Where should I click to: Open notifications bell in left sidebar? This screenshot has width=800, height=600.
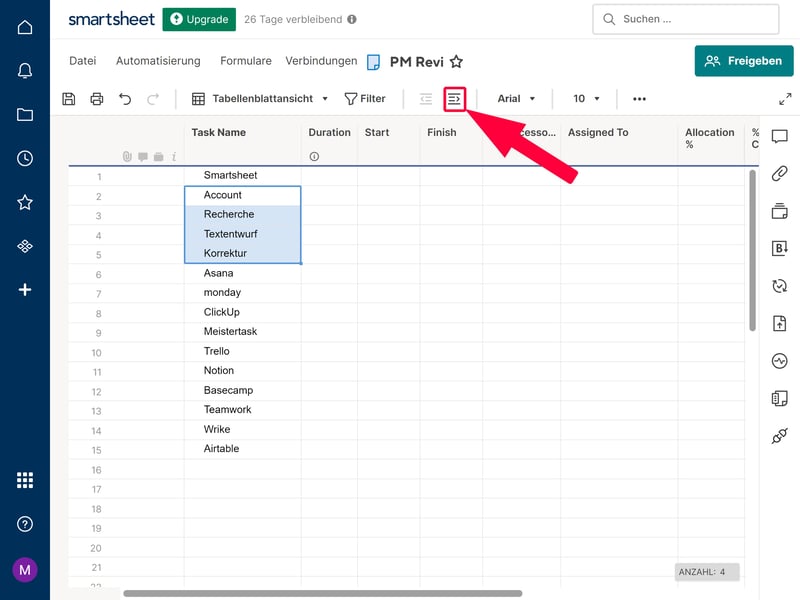click(x=25, y=71)
